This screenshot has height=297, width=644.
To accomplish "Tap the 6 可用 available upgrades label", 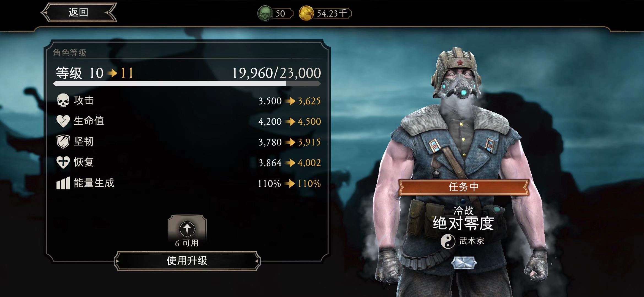I will [187, 243].
